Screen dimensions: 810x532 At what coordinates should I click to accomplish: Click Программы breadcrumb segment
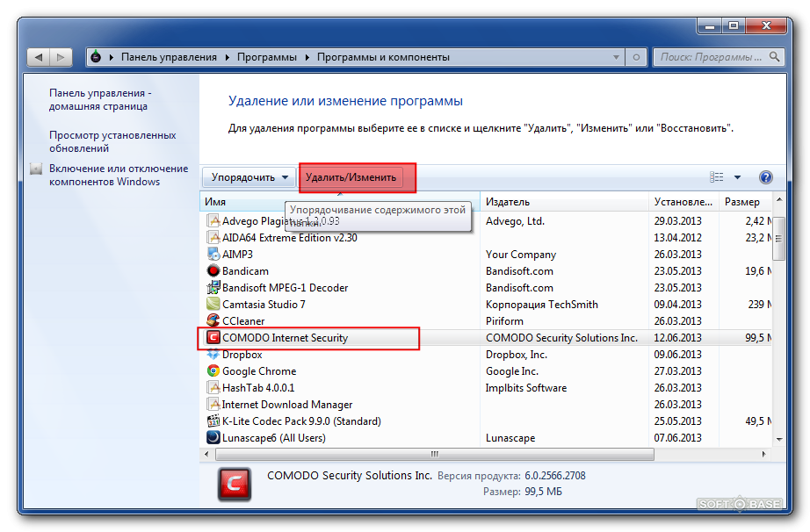[x=266, y=57]
